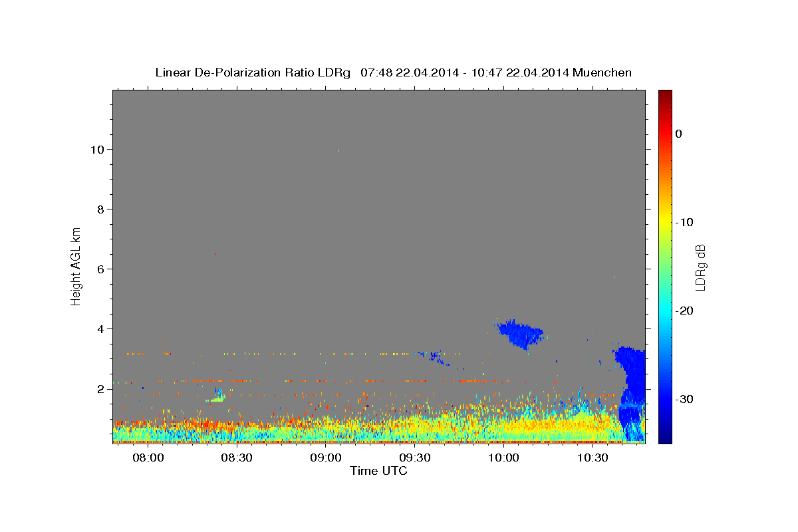Click the height tick label 10
Image resolution: width=798 pixels, height=532 pixels.
98,150
